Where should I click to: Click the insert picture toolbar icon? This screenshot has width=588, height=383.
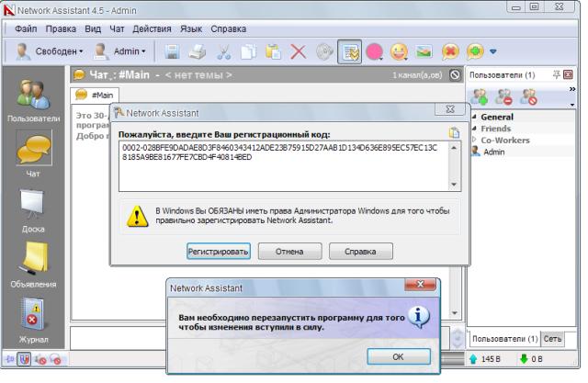click(424, 51)
